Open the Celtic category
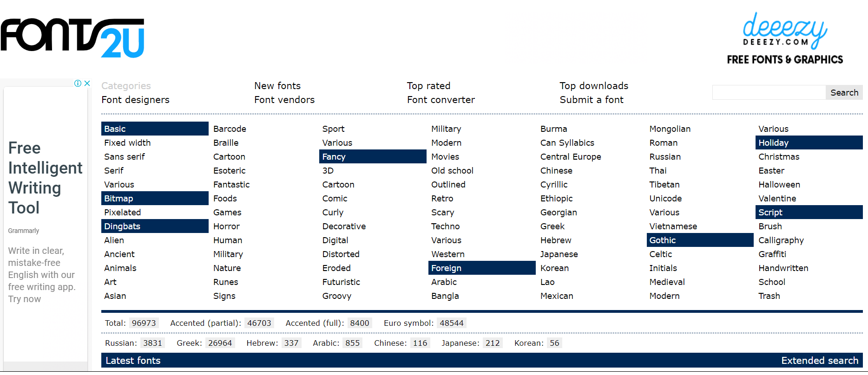 [660, 254]
